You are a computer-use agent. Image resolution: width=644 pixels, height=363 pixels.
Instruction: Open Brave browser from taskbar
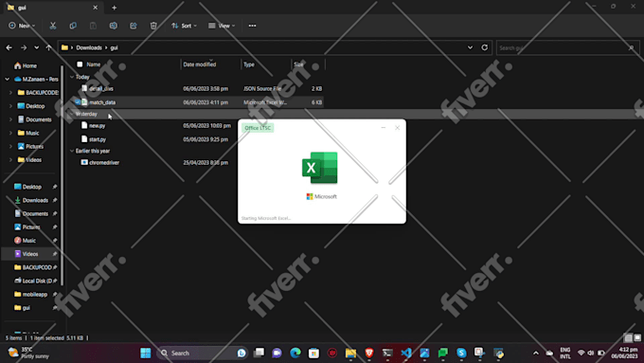pos(369,353)
